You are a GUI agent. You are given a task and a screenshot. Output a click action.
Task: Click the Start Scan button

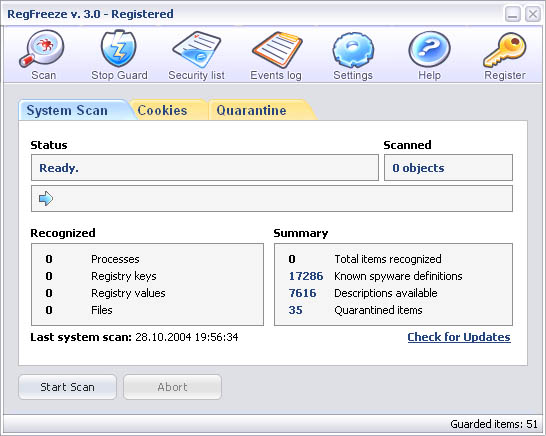pos(68,387)
